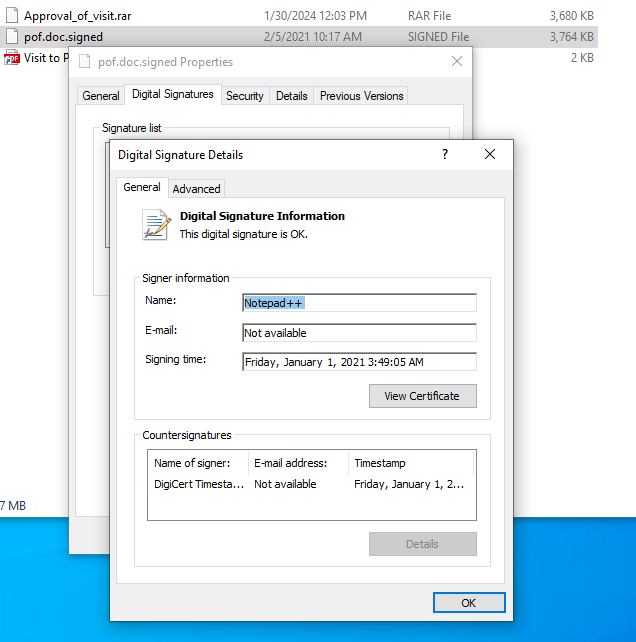Confirm the dialog with OK
This screenshot has height=642, width=636.
[x=469, y=603]
